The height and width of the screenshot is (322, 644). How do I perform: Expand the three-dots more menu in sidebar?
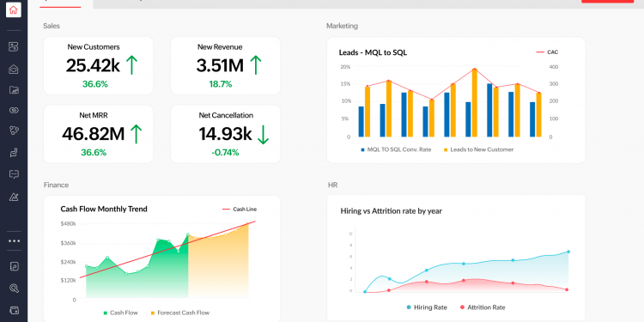click(x=14, y=241)
